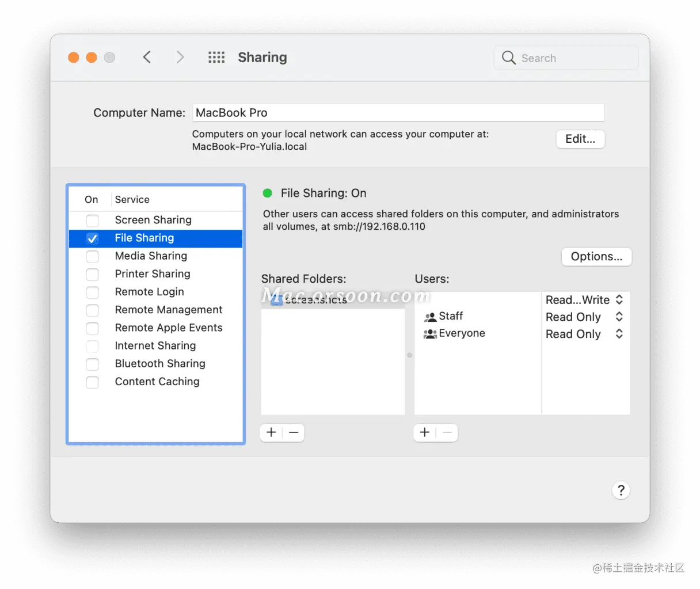Select the Everyone group icon
Viewport: 700px width, 589px height.
(430, 334)
